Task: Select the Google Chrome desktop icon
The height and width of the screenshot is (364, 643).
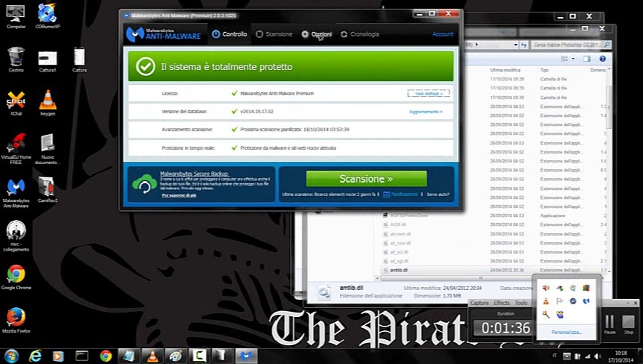Action: (x=16, y=277)
